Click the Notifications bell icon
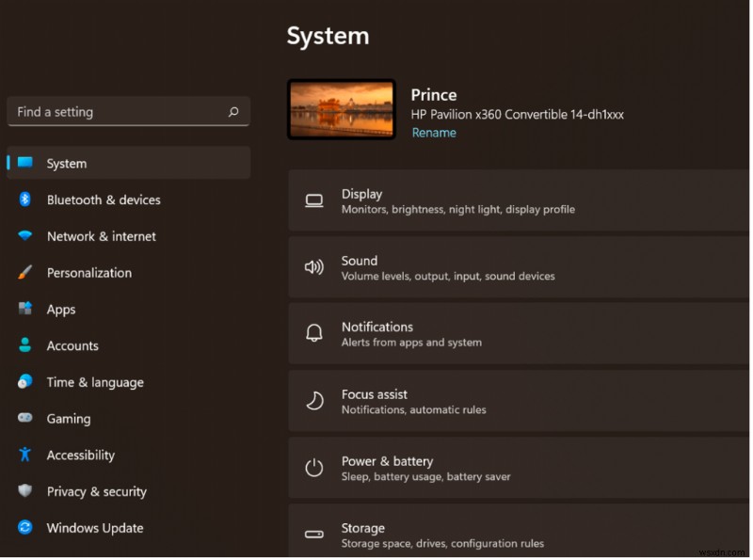This screenshot has height=560, width=753. [314, 333]
